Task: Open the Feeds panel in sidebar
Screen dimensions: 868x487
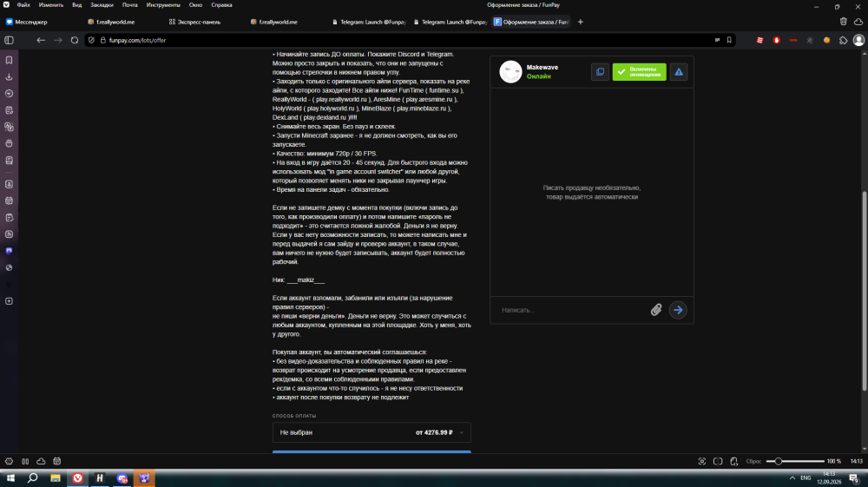Action: pyautogui.click(x=9, y=234)
